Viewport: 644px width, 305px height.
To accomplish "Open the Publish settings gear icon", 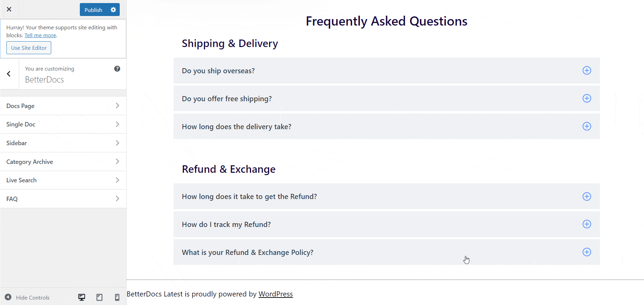I will (x=113, y=10).
